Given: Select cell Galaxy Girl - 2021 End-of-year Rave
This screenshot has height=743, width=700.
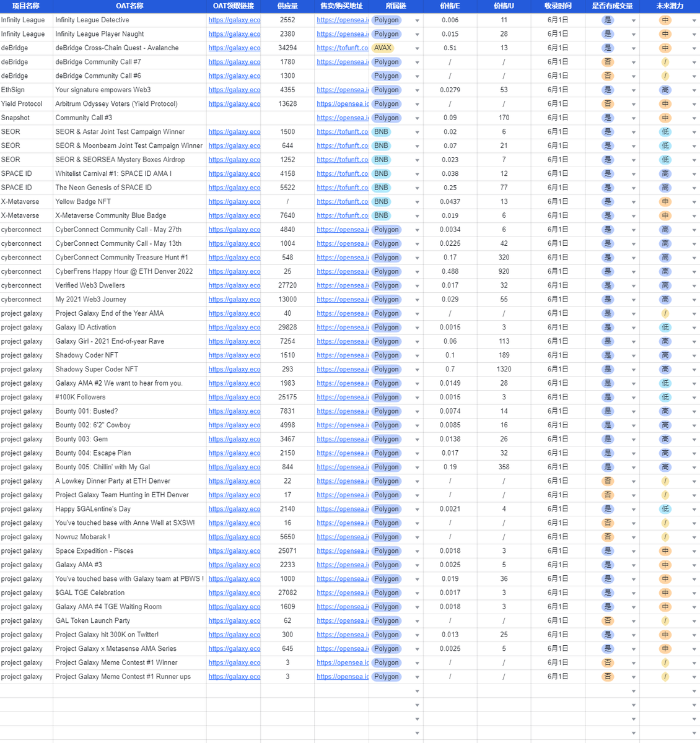Looking at the screenshot, I should [x=129, y=341].
